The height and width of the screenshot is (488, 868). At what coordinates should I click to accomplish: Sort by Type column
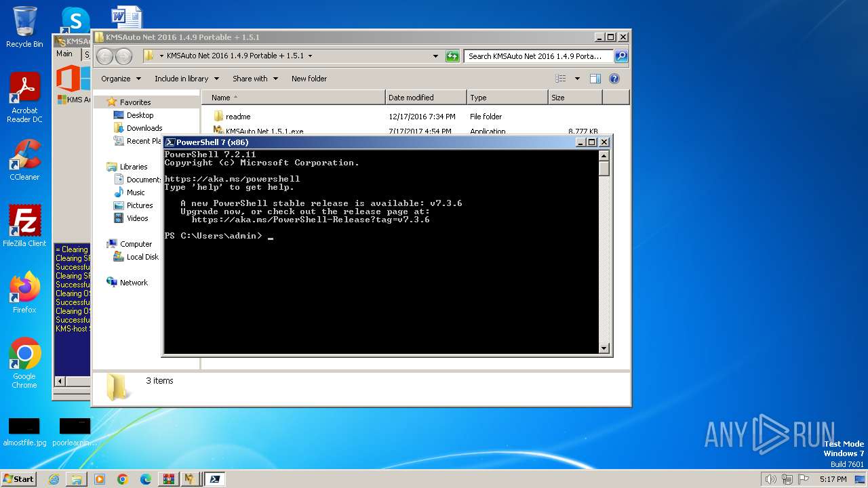click(x=507, y=98)
